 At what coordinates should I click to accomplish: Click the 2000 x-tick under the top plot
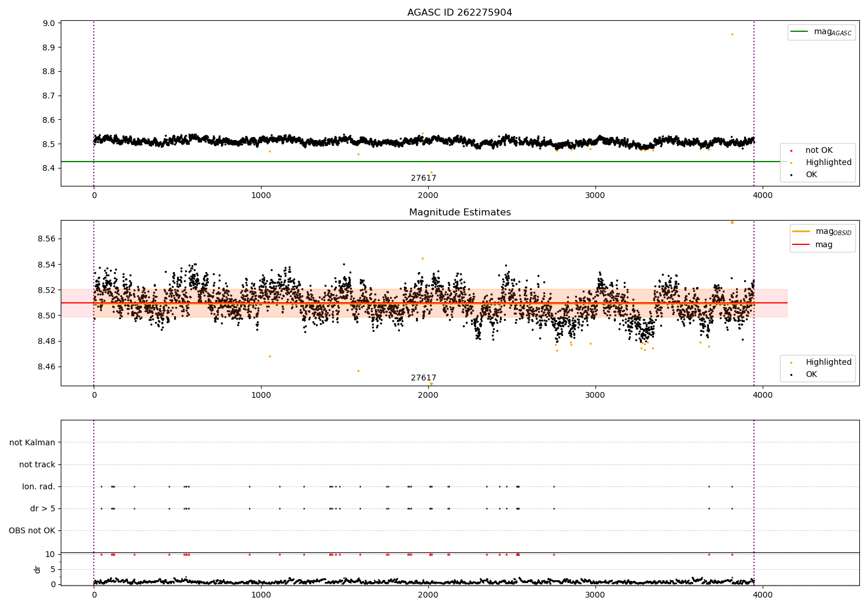click(x=428, y=196)
